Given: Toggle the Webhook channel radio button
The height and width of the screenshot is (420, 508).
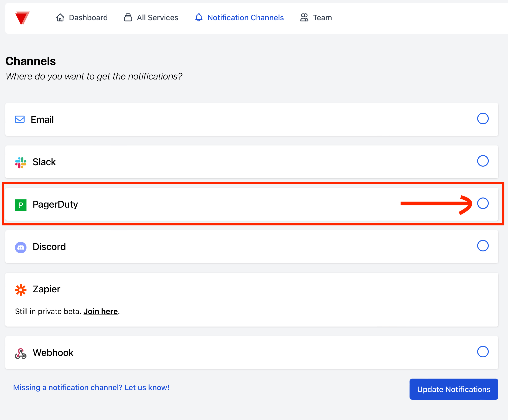Looking at the screenshot, I should (x=482, y=352).
